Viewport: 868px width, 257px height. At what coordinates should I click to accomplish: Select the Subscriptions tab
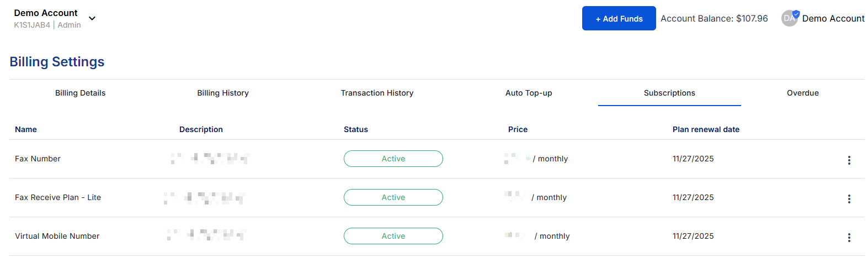coord(669,93)
